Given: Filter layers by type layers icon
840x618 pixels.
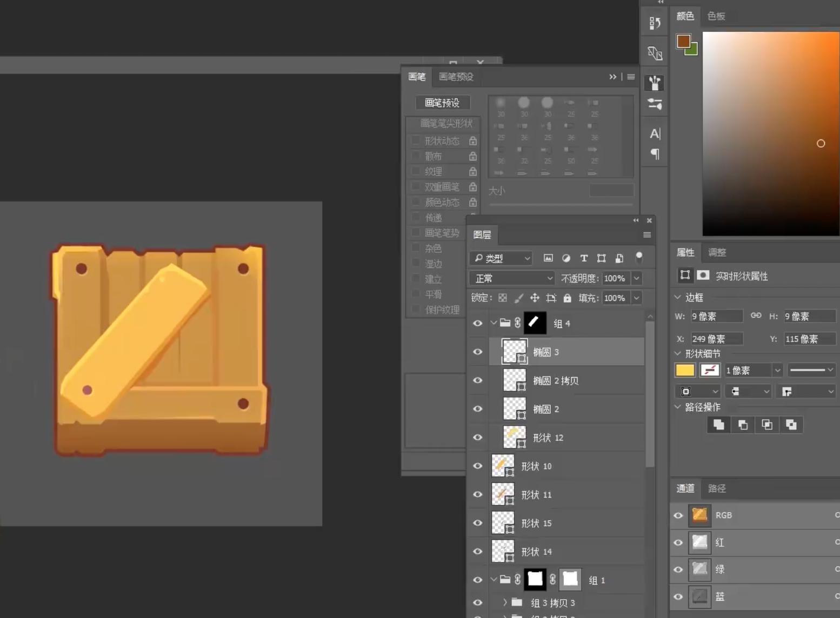Looking at the screenshot, I should click(584, 258).
